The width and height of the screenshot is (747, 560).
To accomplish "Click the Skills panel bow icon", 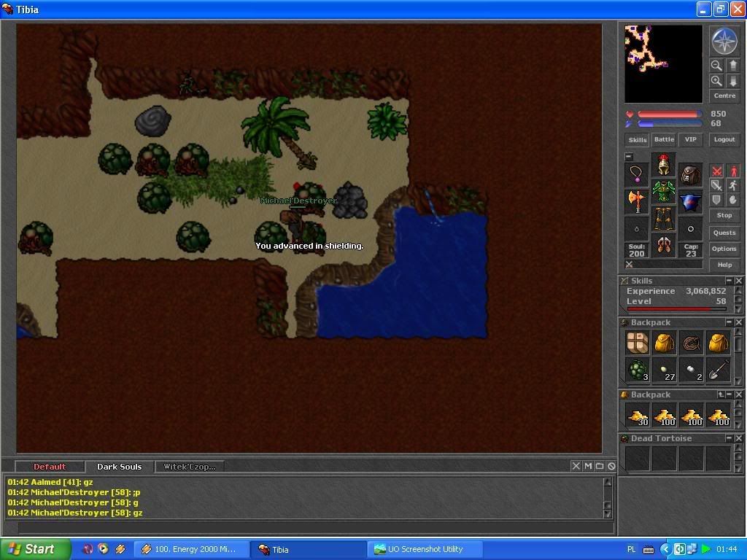I will (624, 281).
